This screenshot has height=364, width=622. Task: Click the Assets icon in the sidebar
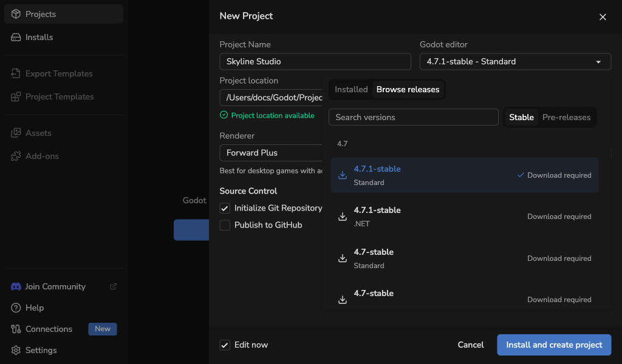click(x=16, y=133)
